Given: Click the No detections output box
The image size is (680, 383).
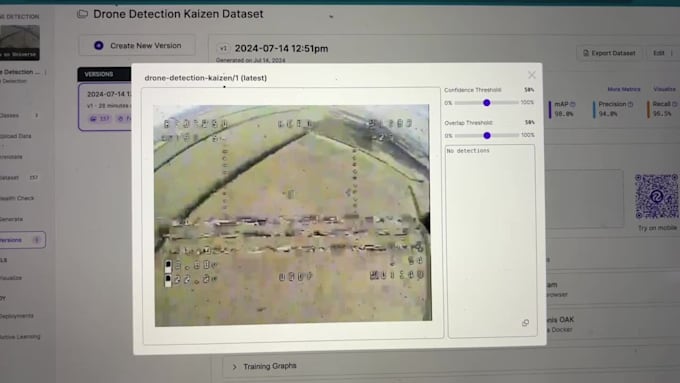Looking at the screenshot, I should [x=491, y=240].
